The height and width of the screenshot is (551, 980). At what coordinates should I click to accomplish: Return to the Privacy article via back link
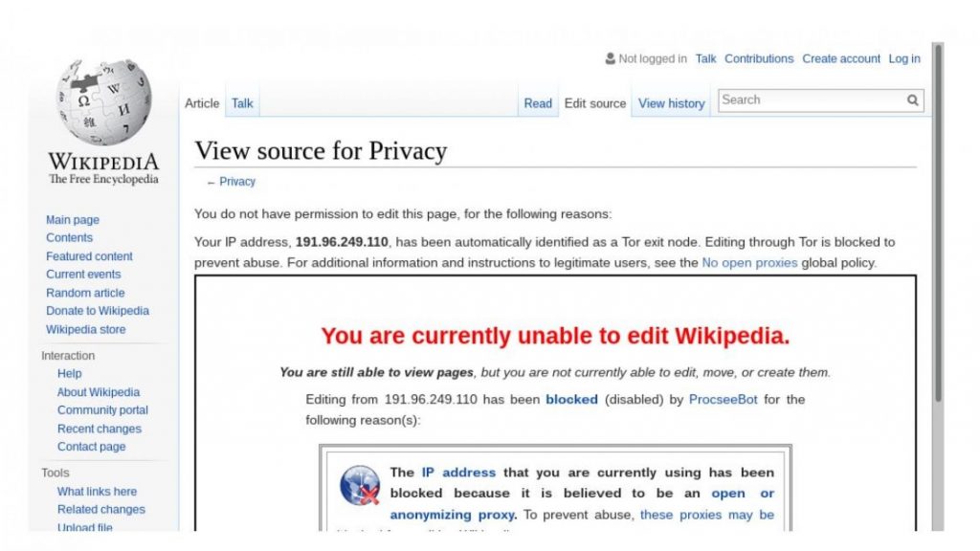click(236, 181)
